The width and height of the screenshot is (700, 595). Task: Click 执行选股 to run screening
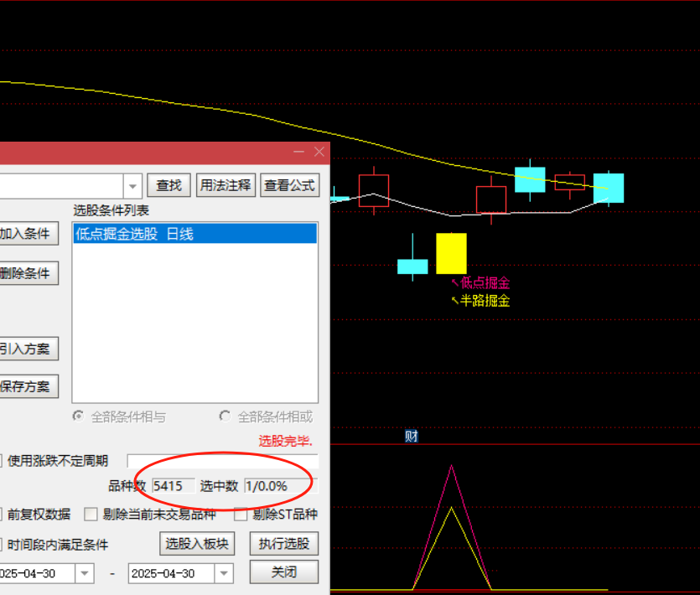284,544
